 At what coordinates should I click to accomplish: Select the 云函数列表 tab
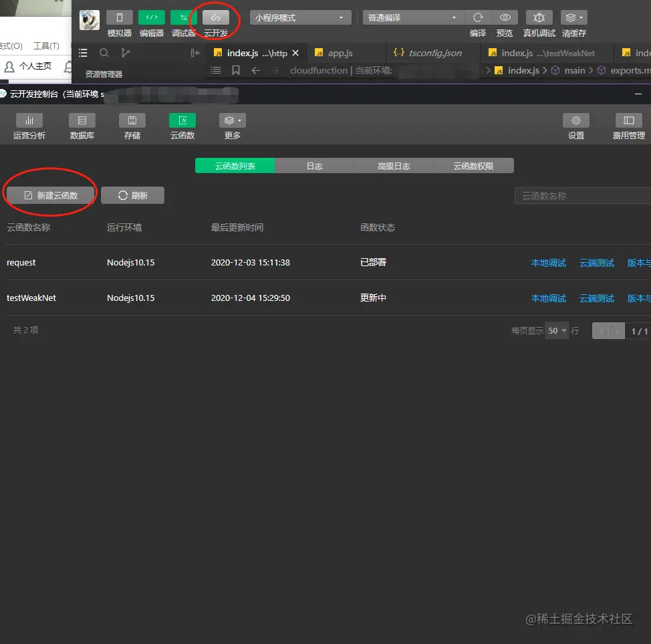click(235, 166)
